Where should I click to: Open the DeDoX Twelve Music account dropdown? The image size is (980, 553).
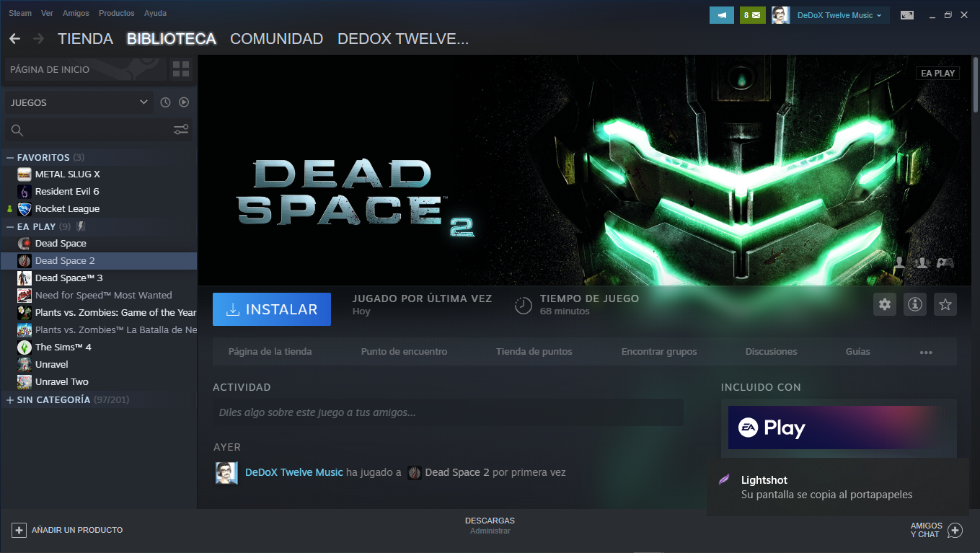(839, 15)
